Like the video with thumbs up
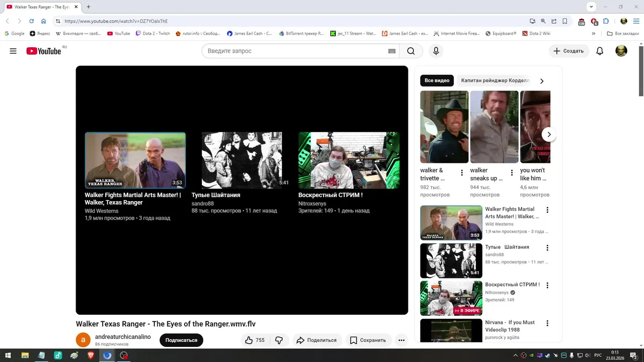Image resolution: width=644 pixels, height=362 pixels. point(255,340)
